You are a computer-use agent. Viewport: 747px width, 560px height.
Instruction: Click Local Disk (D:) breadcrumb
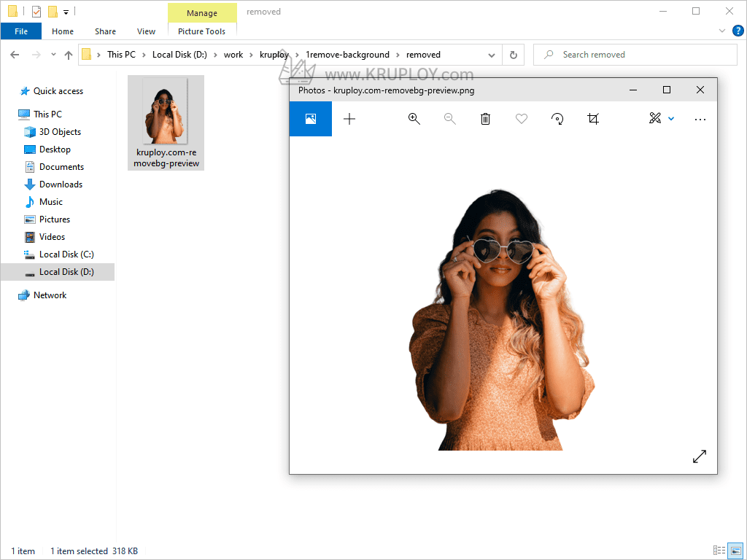pos(179,55)
